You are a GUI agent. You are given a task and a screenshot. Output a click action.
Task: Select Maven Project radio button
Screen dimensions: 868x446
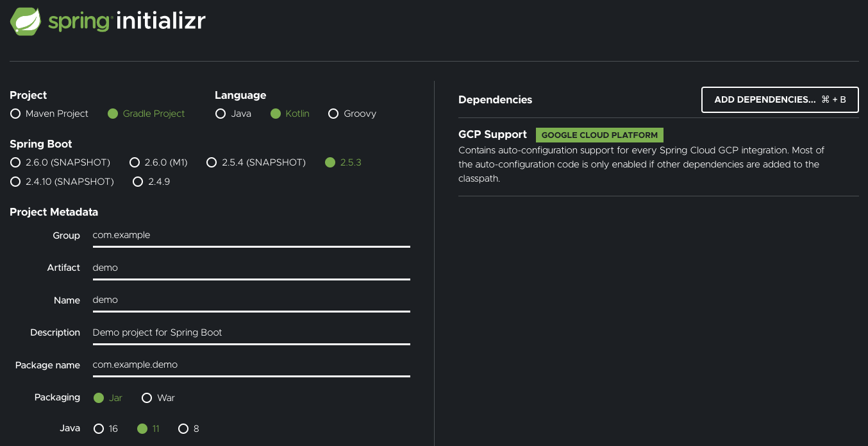tap(49, 114)
